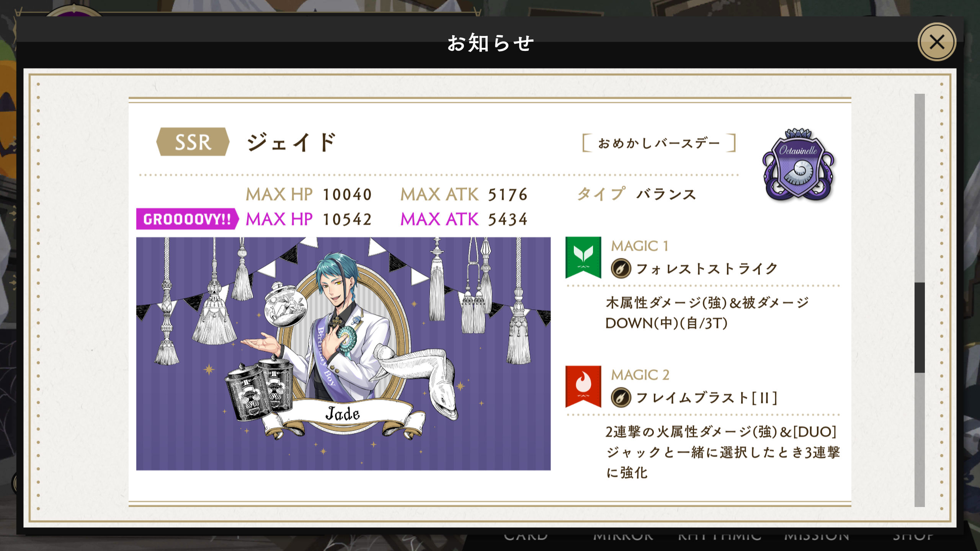Tap the round spell icon beside フレイムブラスト[II]
Viewport: 980px width, 551px height.
(621, 397)
